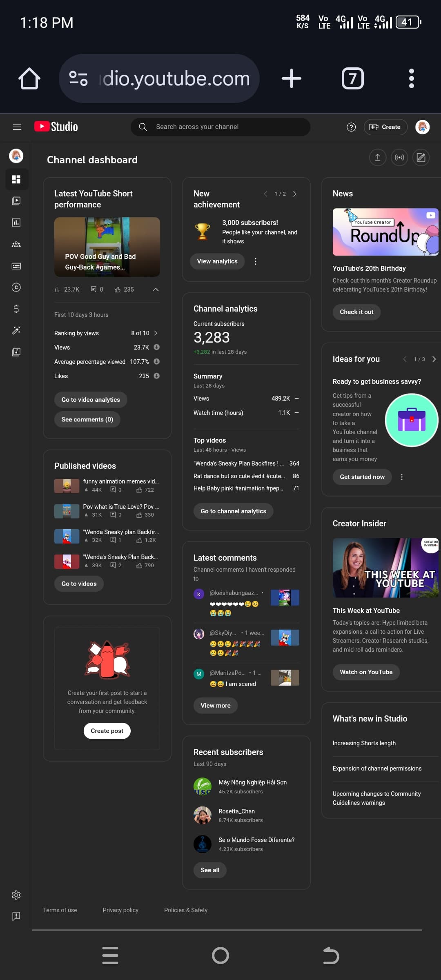Click the Get started now button
The width and height of the screenshot is (441, 980).
coord(362,477)
